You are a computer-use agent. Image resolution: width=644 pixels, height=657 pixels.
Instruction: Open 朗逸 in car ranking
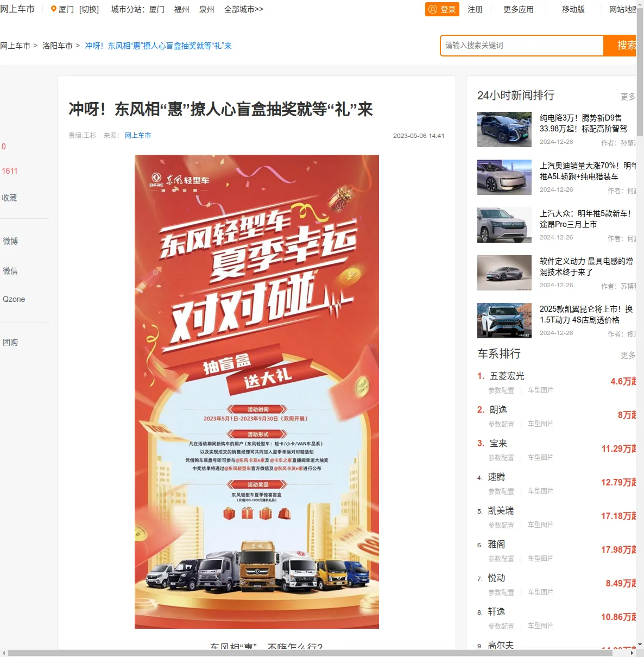pos(498,409)
